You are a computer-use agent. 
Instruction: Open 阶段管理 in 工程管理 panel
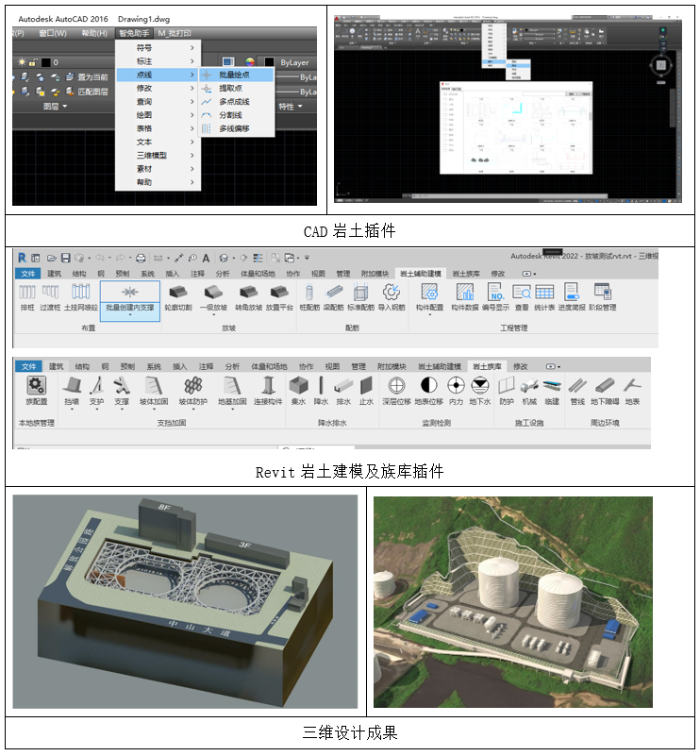[602, 297]
